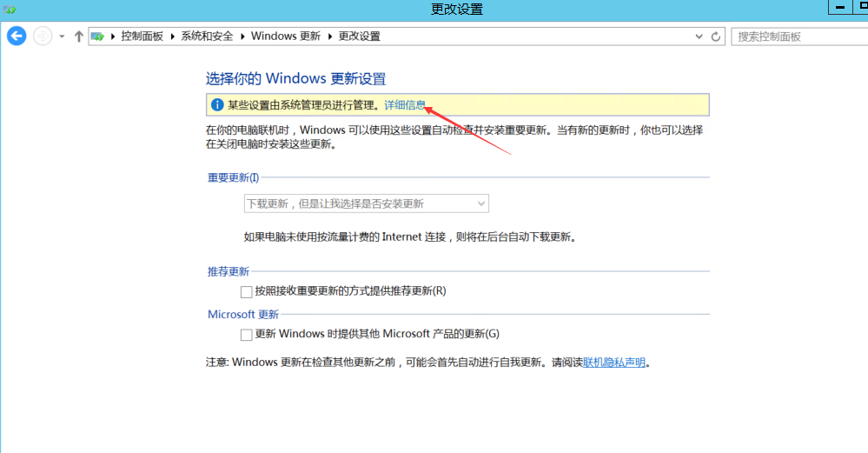Viewport: 868px width, 453px height.
Task: Toggle 按照接收重要更新的方式提供推荐更新 checkbox
Action: (x=247, y=292)
